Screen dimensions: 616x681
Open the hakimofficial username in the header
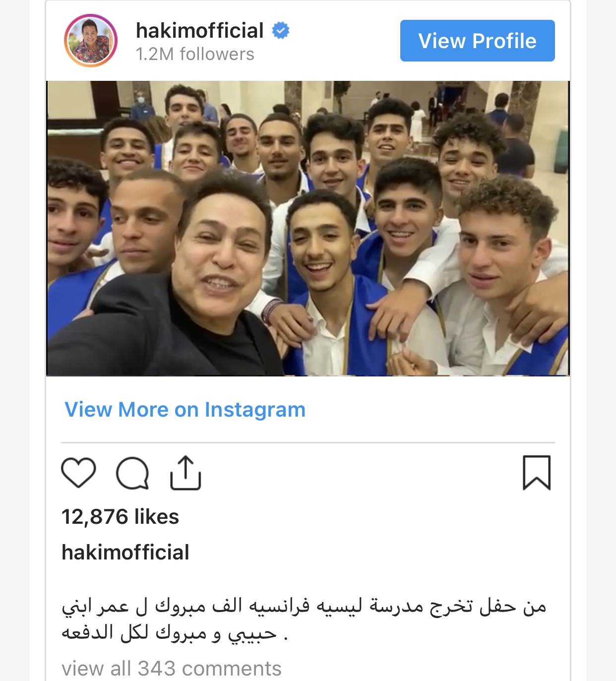(x=200, y=31)
